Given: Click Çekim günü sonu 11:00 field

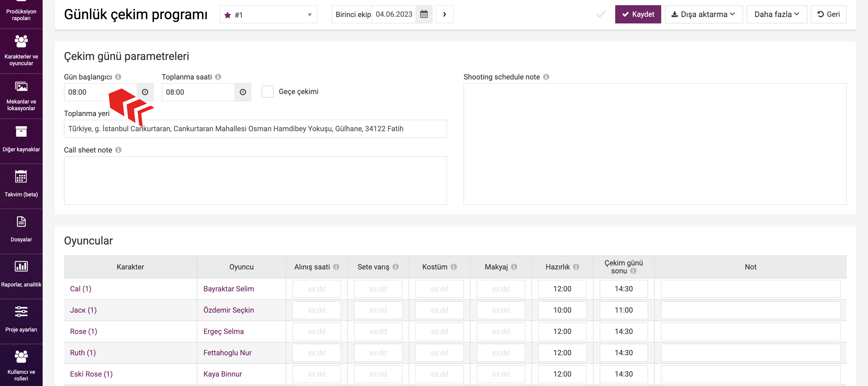Looking at the screenshot, I should [623, 310].
